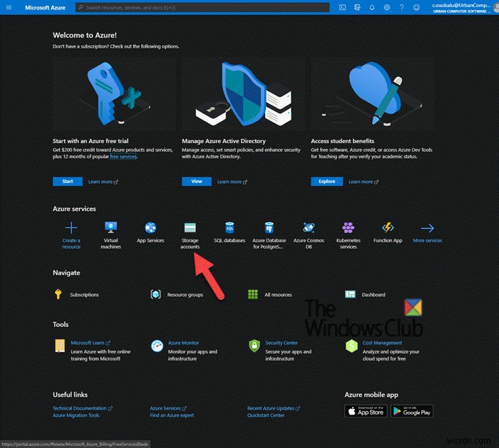Click the Dashboard navigate label
The height and width of the screenshot is (448, 499).
(x=374, y=295)
